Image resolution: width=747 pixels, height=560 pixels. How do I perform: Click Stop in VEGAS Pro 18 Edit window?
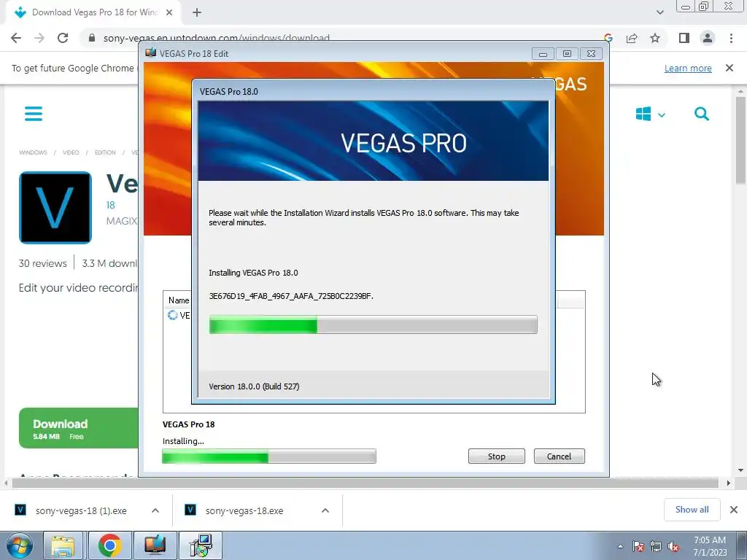496,456
